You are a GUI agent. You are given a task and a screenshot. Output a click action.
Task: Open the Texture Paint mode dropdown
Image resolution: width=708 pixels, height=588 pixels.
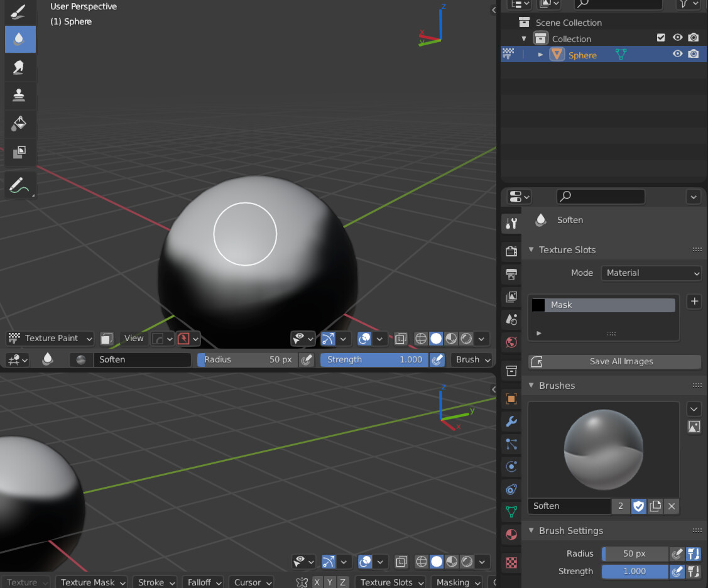click(49, 338)
